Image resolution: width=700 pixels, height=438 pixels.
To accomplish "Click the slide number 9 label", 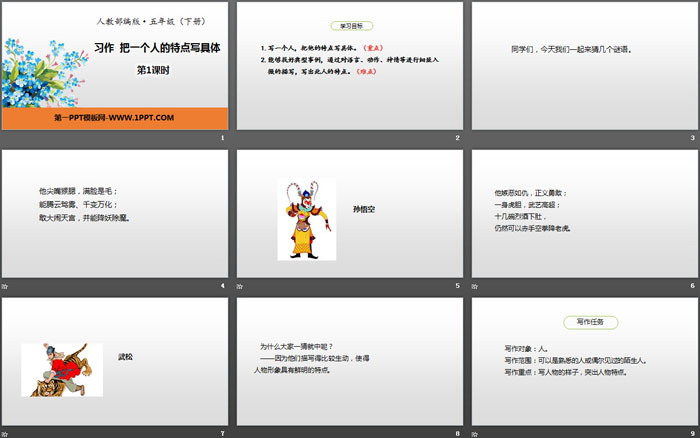I will 691,433.
